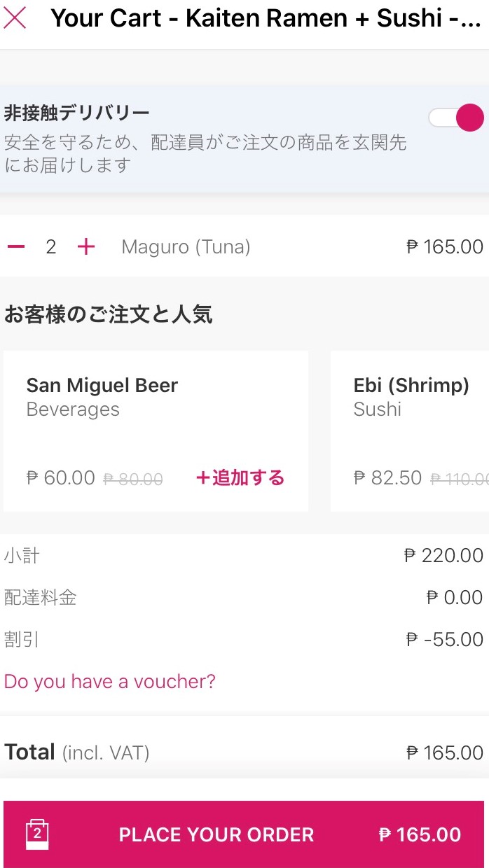Decrease Maguro quantity with minus icon
The width and height of the screenshot is (489, 868).
pos(16,246)
